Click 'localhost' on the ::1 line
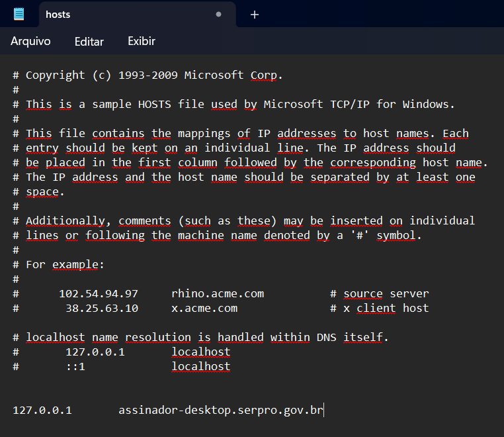 (x=201, y=367)
